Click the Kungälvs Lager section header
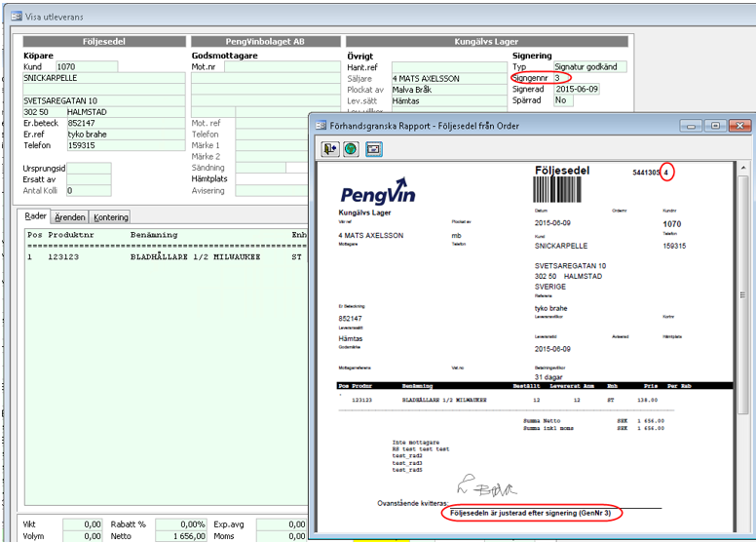 click(x=487, y=42)
